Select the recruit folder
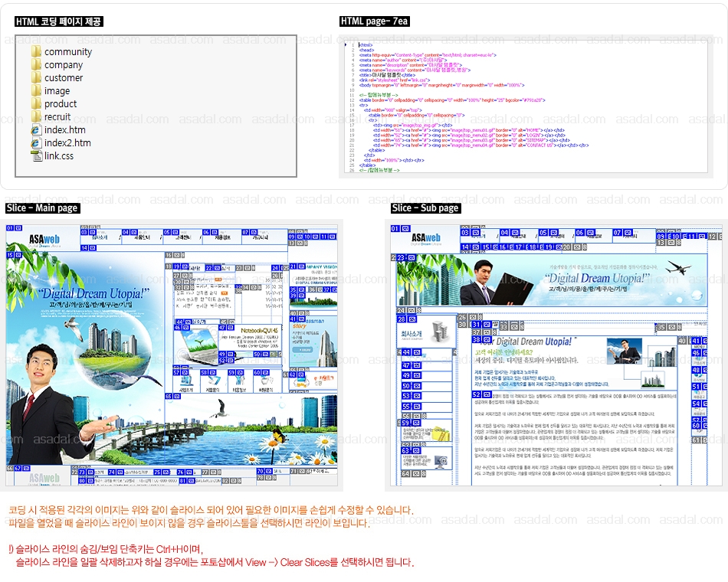The width and height of the screenshot is (728, 582). [57, 116]
